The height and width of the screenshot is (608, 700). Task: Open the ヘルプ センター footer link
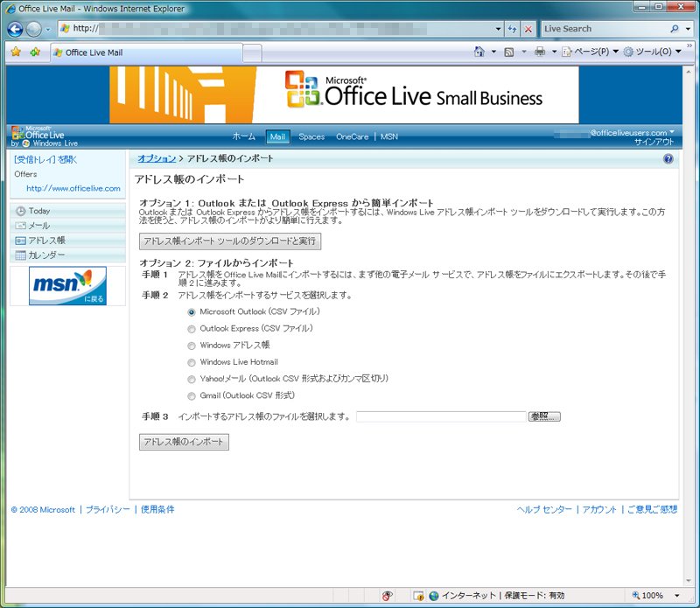[x=544, y=509]
